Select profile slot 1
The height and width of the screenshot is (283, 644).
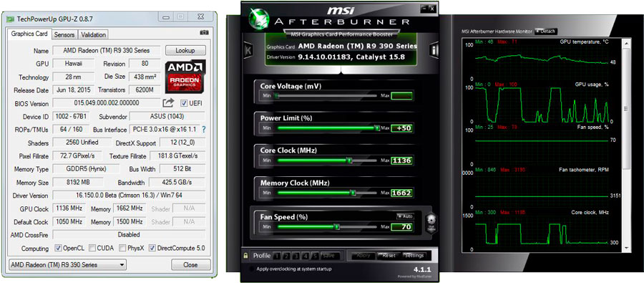click(277, 256)
